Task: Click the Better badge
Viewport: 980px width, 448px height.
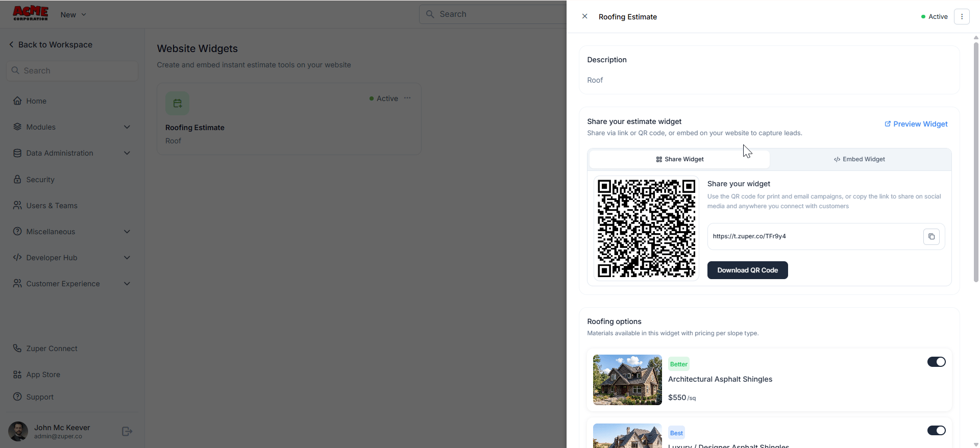Action: (679, 364)
